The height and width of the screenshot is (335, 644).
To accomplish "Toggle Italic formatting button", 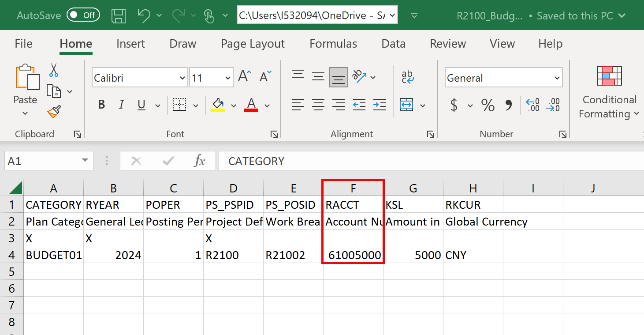I will click(x=122, y=105).
